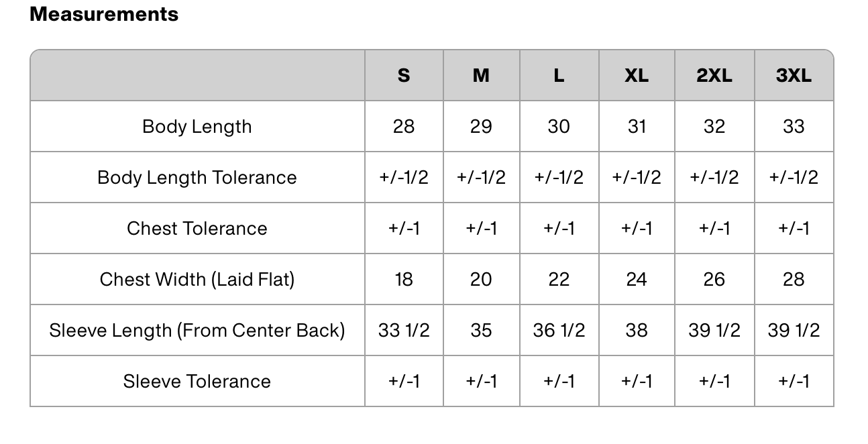
Task: Select the Chest Tolerance row label
Action: click(197, 228)
